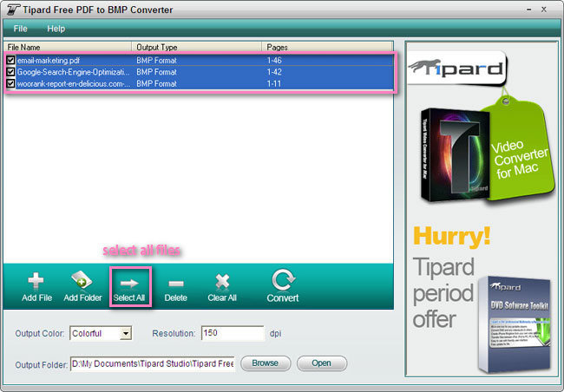
Task: Click the Add File plus icon
Action: (x=36, y=281)
